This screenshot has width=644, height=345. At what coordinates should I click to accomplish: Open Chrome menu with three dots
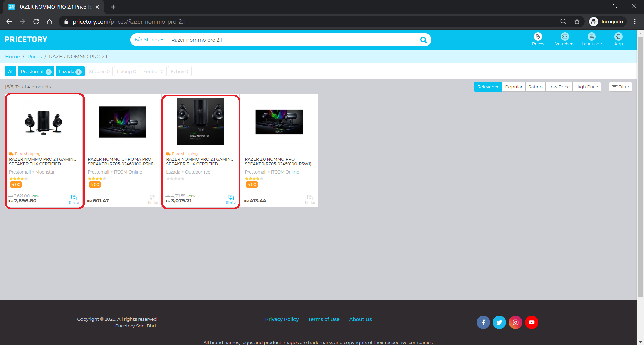tap(635, 22)
